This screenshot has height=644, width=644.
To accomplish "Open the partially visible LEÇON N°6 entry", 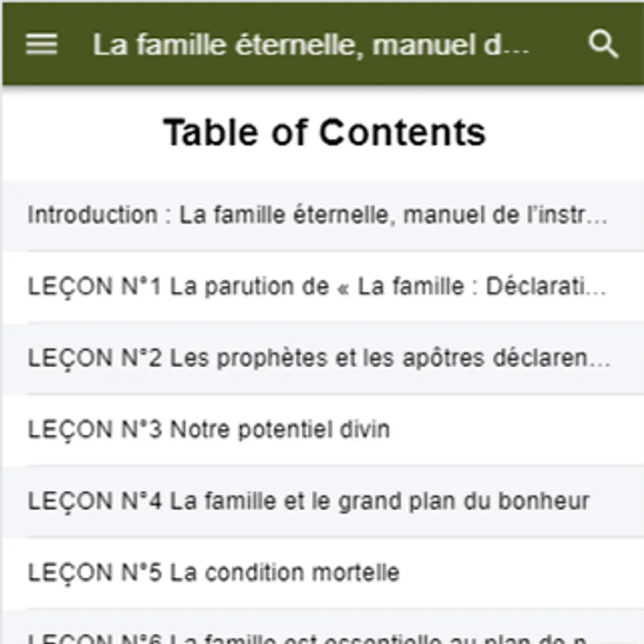I will click(x=308, y=635).
